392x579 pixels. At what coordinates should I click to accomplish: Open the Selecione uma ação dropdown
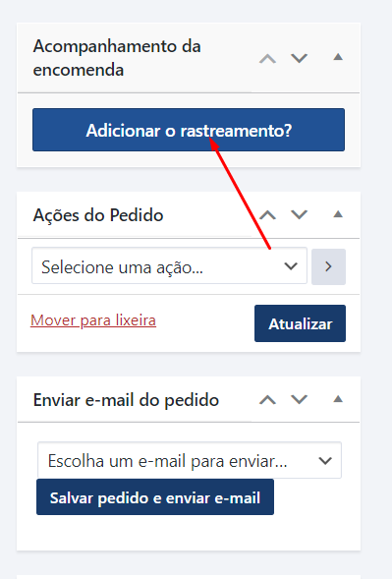169,266
